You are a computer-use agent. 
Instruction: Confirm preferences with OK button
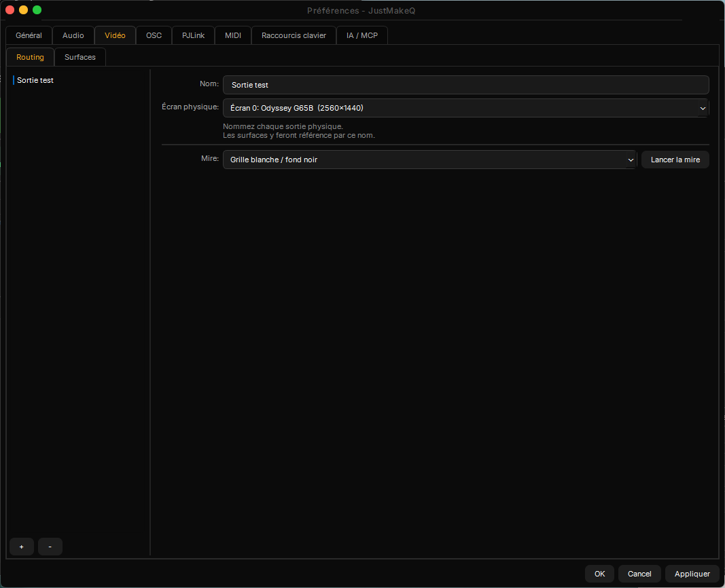[600, 574]
